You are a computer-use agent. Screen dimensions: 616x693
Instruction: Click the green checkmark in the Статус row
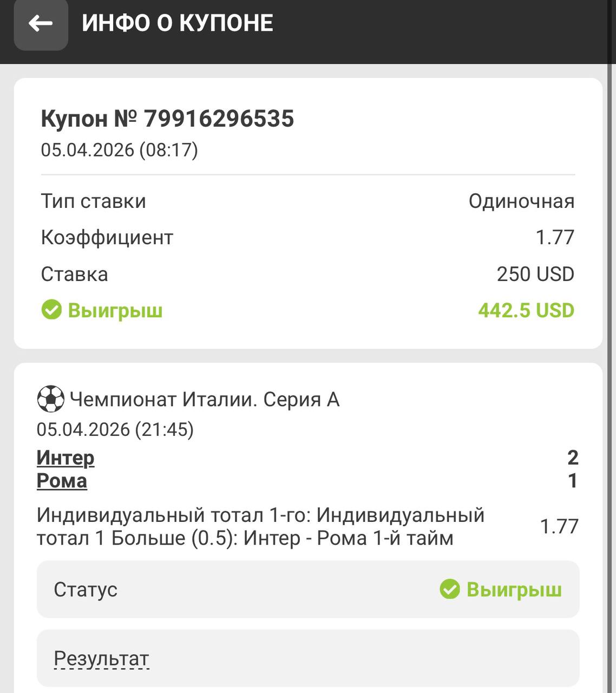coord(449,589)
